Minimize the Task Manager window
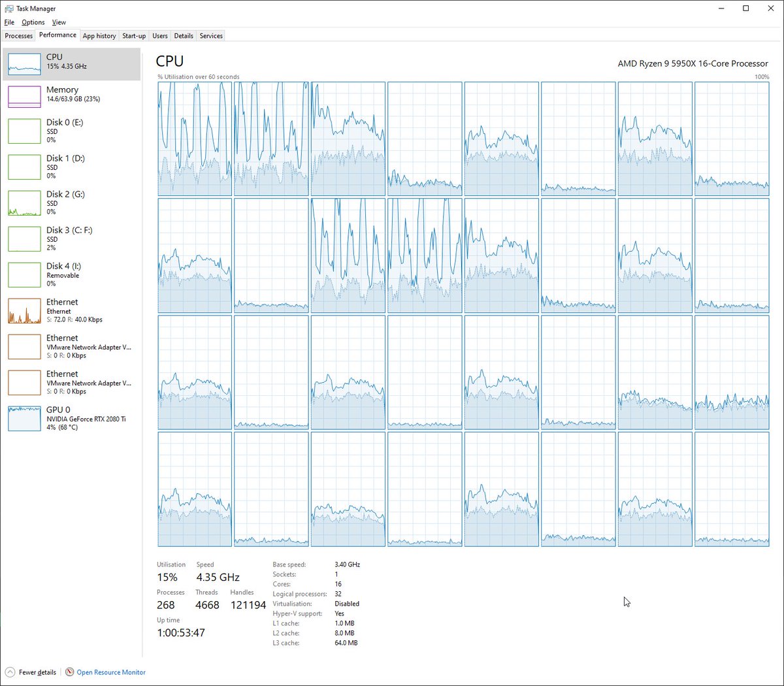Viewport: 784px width, 686px height. pos(721,8)
